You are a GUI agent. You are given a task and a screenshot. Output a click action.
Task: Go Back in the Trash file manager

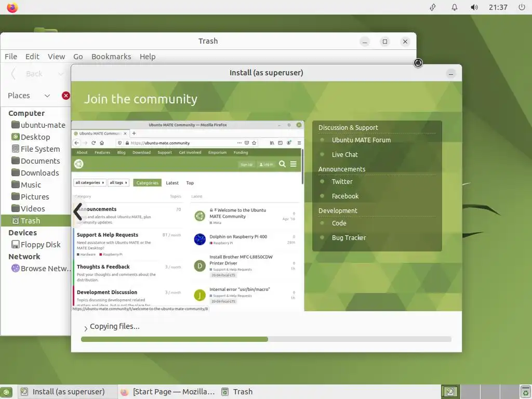click(28, 74)
